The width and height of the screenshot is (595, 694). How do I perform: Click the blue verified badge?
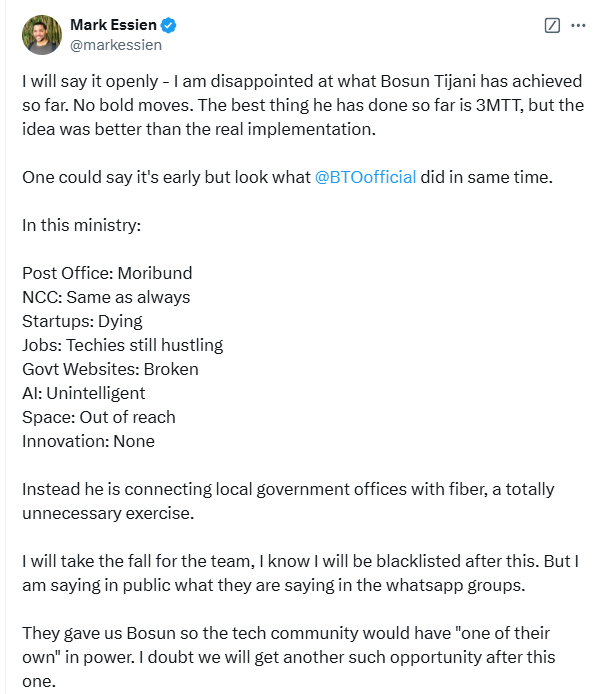168,25
